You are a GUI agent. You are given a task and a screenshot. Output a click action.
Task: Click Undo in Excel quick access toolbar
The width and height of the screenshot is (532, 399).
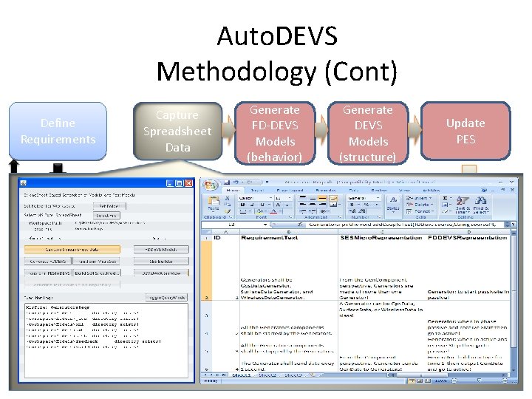coord(236,183)
